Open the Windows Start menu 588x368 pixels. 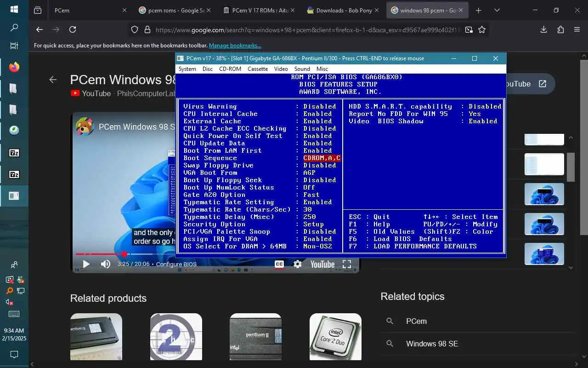(14, 9)
